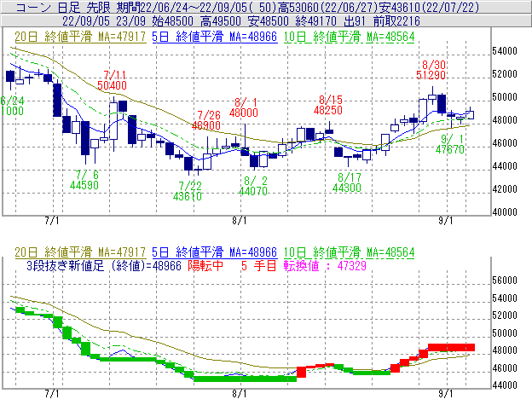Click the 8/30 51290 high label
The width and height of the screenshot is (532, 405).
point(431,70)
